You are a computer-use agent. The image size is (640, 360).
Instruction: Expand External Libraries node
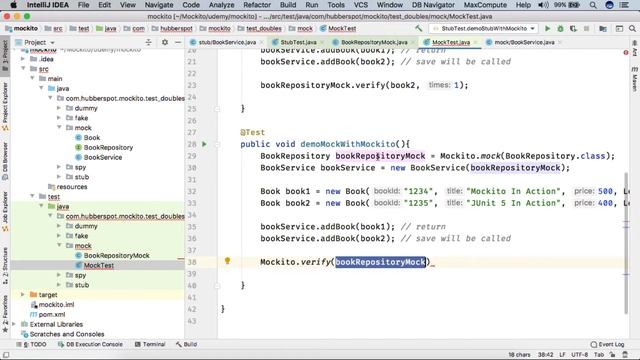(14, 324)
